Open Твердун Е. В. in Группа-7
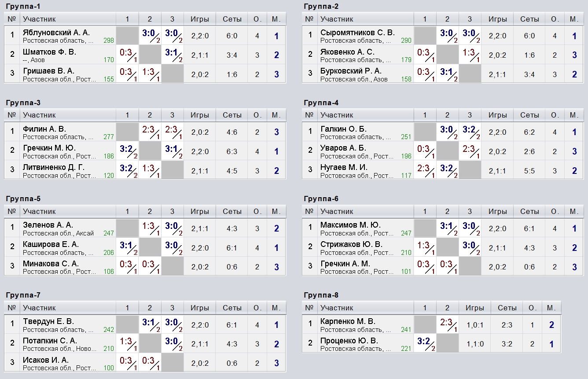 point(48,321)
